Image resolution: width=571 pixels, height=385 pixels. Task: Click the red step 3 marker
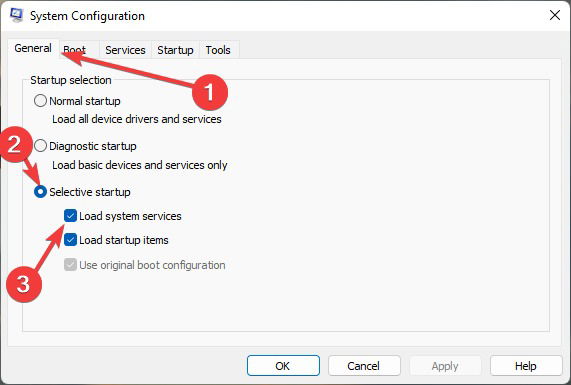24,284
